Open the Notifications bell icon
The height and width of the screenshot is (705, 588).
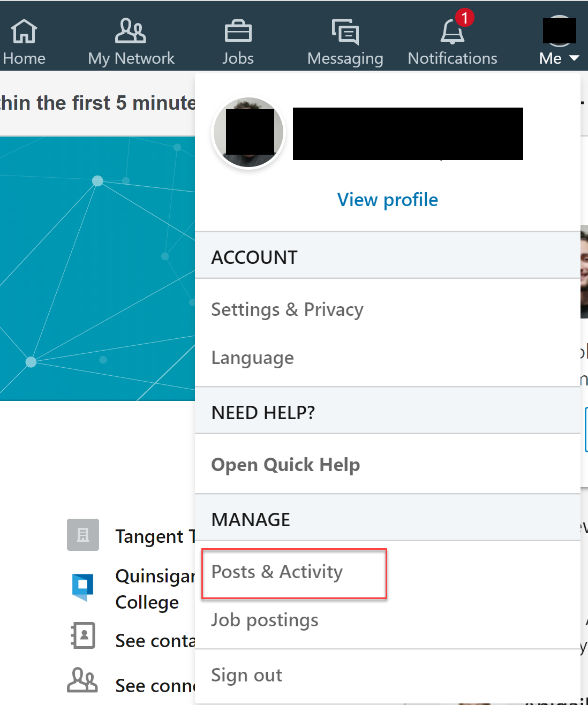(x=452, y=32)
